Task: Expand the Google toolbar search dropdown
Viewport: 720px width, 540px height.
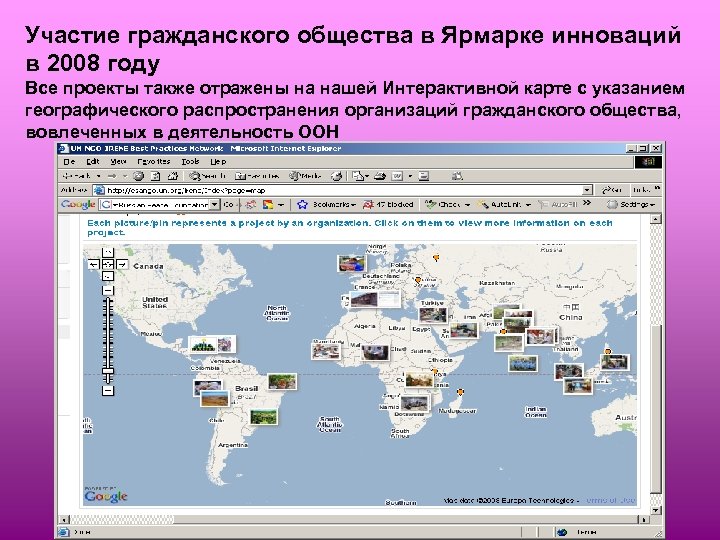Action: pos(214,205)
